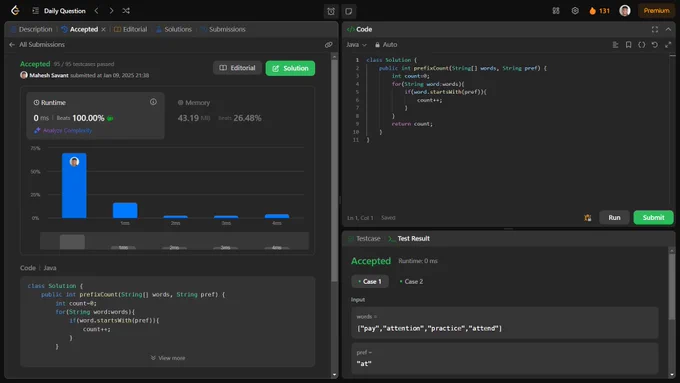
Task: Click Analyze Complexity link
Action: pyautogui.click(x=63, y=130)
